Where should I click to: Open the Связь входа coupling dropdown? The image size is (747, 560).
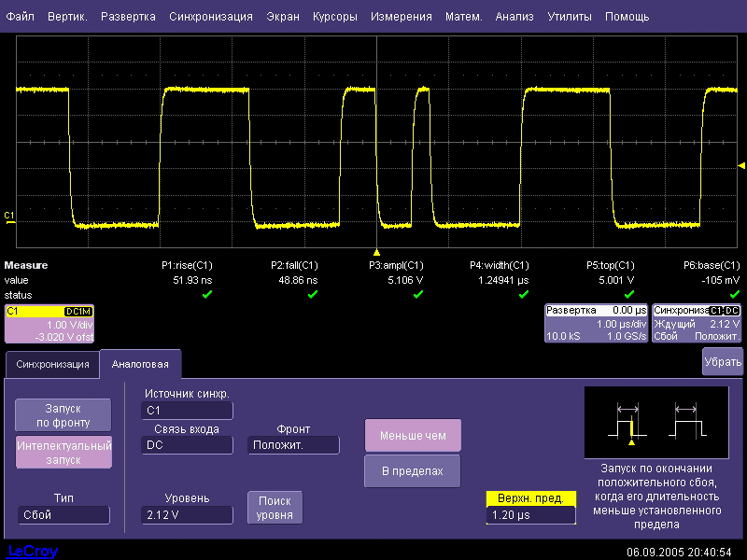[x=187, y=445]
